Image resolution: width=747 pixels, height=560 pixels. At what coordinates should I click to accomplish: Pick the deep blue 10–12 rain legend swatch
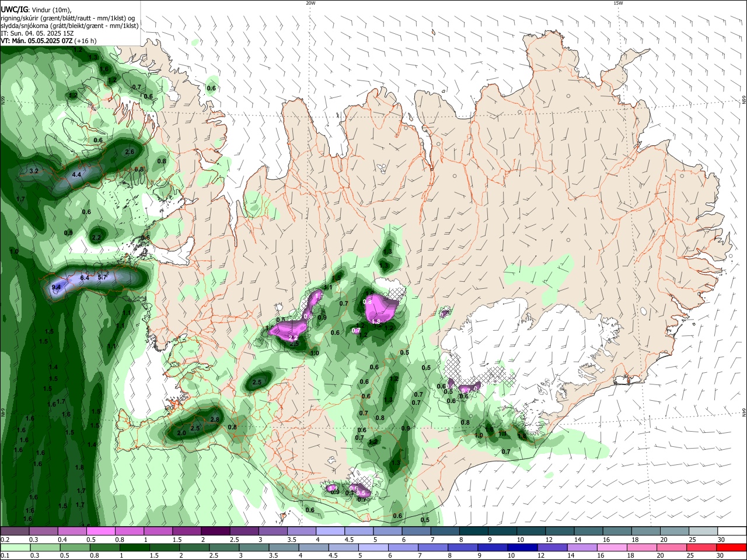[x=522, y=547]
